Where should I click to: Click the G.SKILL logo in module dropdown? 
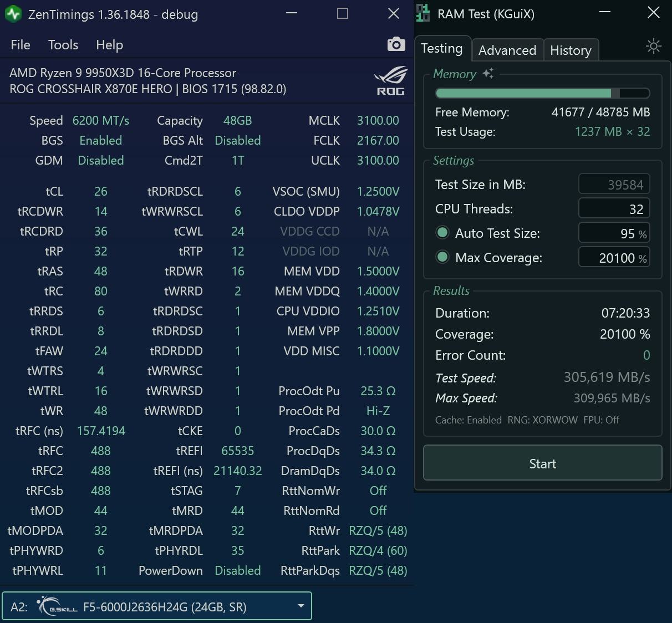click(x=57, y=606)
